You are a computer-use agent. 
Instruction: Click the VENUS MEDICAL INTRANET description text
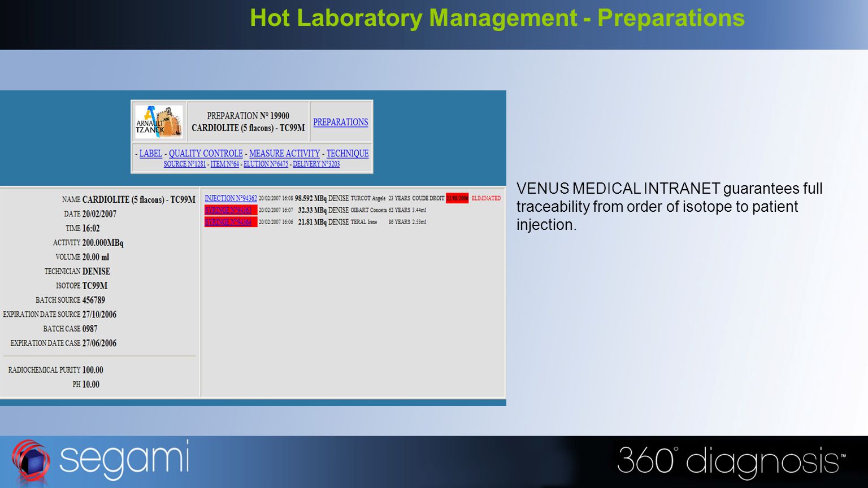click(670, 206)
